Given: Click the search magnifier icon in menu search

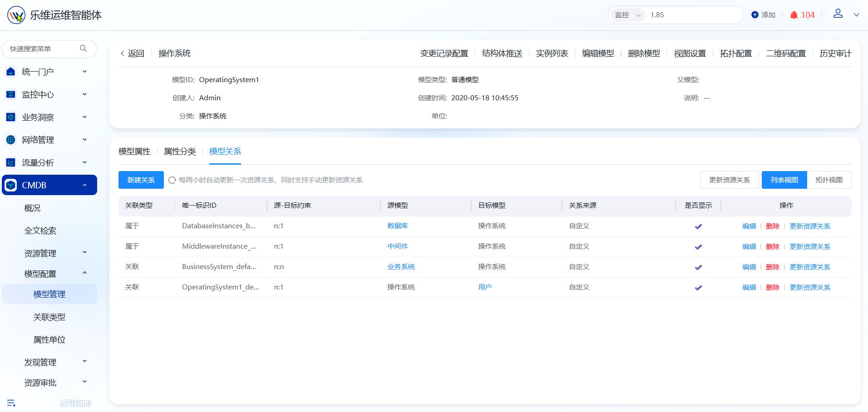Looking at the screenshot, I should point(83,49).
